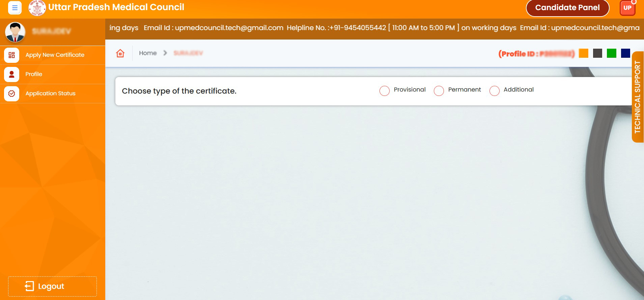Click the user avatar picture in sidebar
Image resolution: width=644 pixels, height=300 pixels.
coord(15,32)
